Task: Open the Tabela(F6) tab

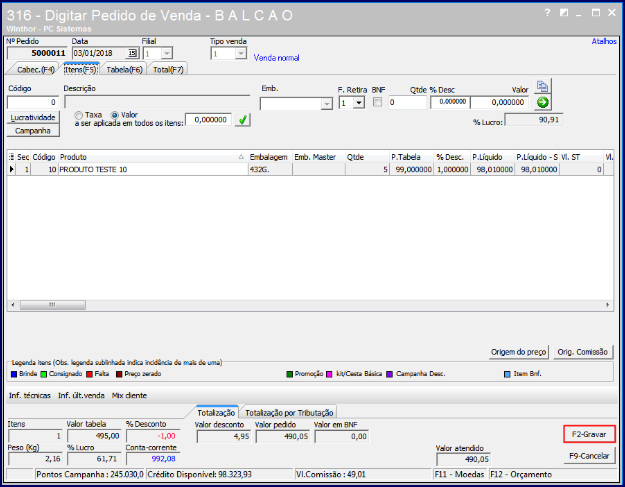Action: [124, 69]
